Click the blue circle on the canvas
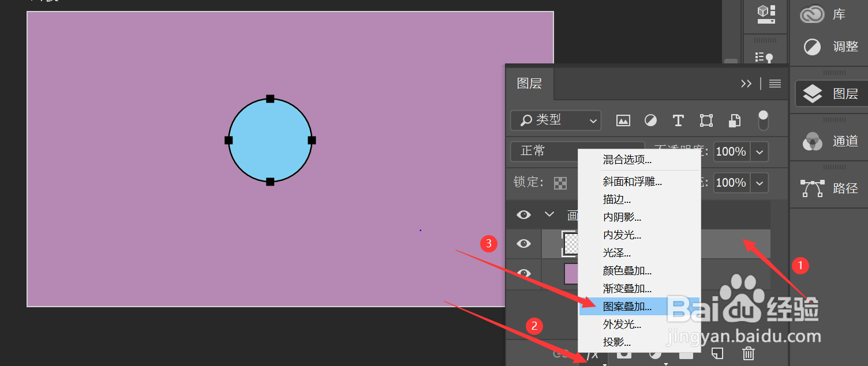This screenshot has height=366, width=868. 270,140
